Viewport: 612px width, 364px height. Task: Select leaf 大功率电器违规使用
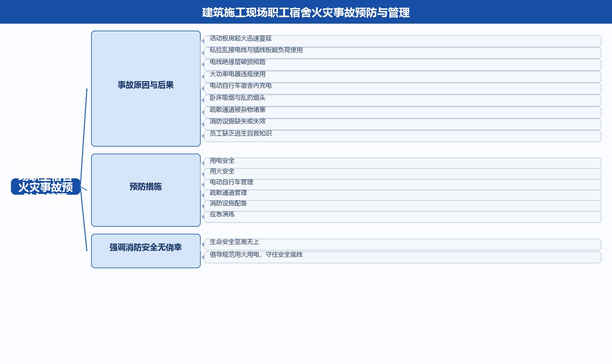[x=403, y=76]
